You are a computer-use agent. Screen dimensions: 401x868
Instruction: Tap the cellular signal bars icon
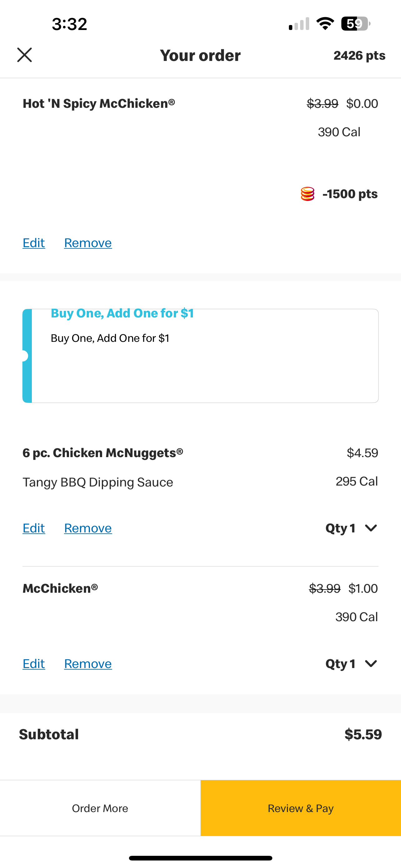point(299,23)
